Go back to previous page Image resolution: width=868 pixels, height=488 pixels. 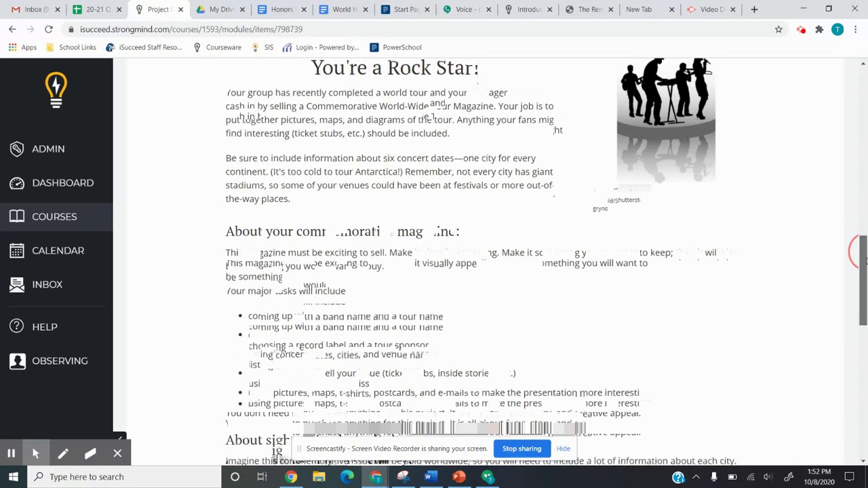(12, 29)
